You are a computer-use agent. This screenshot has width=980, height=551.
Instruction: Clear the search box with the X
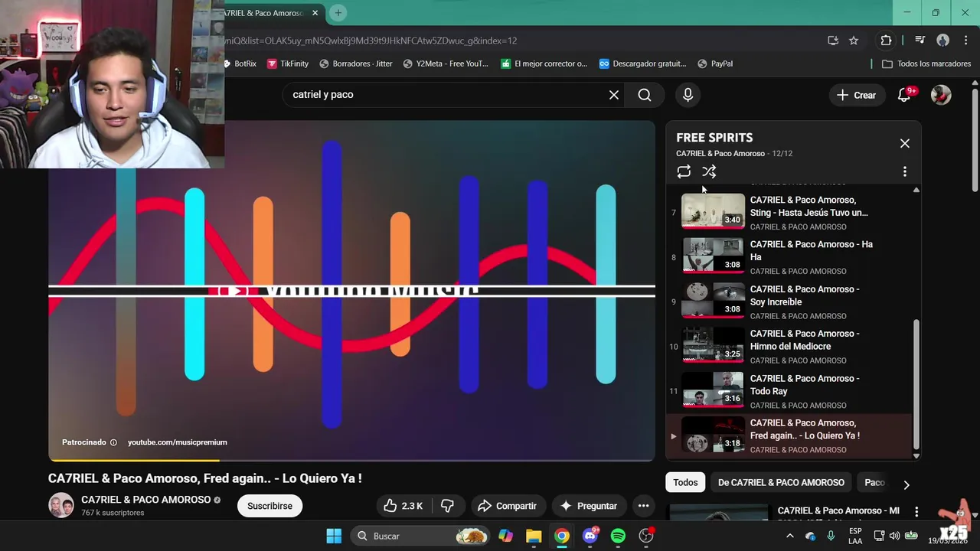click(613, 95)
